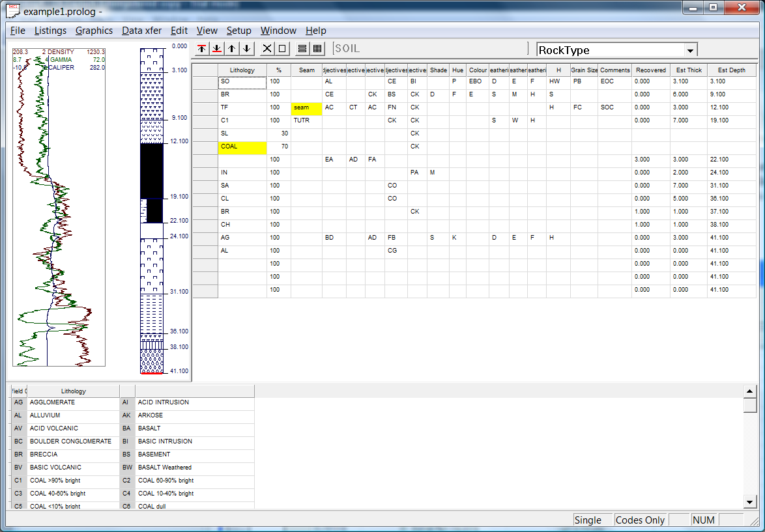Select the table grid view icon
This screenshot has width=765, height=532.
[317, 49]
